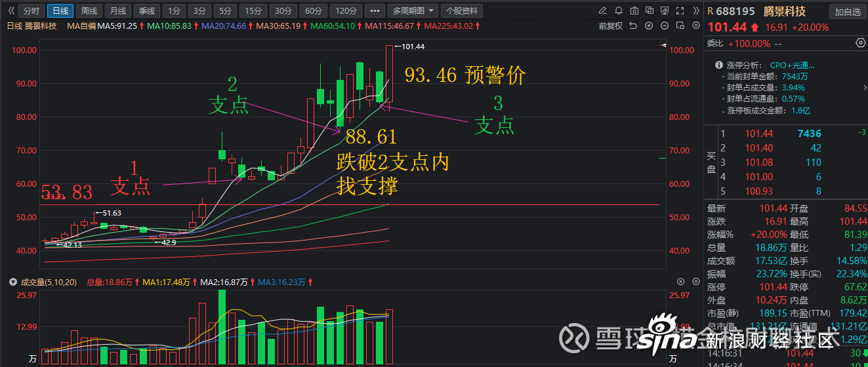Screen dimensions: 868x367
Task: Switch to 月线 monthly chart
Action: pyautogui.click(x=117, y=11)
